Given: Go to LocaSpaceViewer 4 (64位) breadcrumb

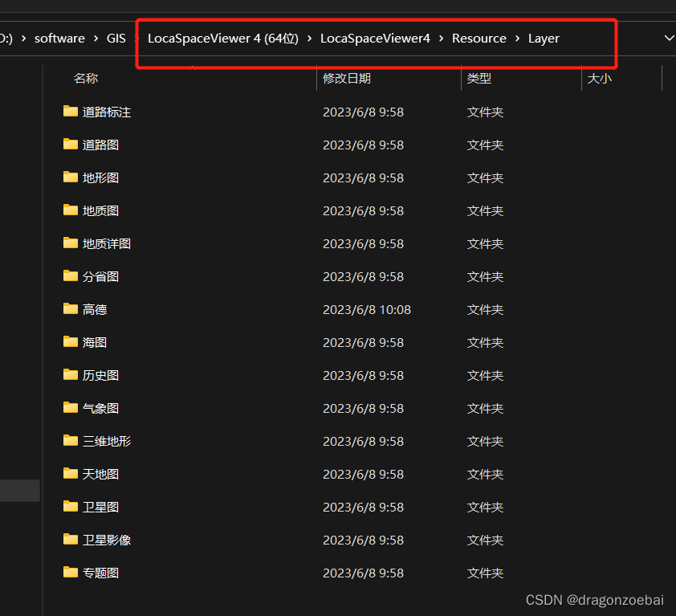Looking at the screenshot, I should (223, 39).
